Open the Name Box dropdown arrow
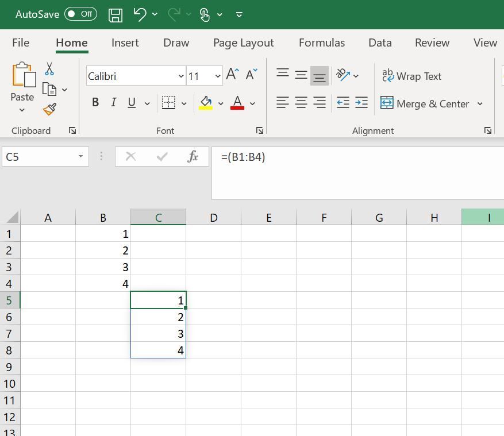The height and width of the screenshot is (436, 504). (x=80, y=156)
